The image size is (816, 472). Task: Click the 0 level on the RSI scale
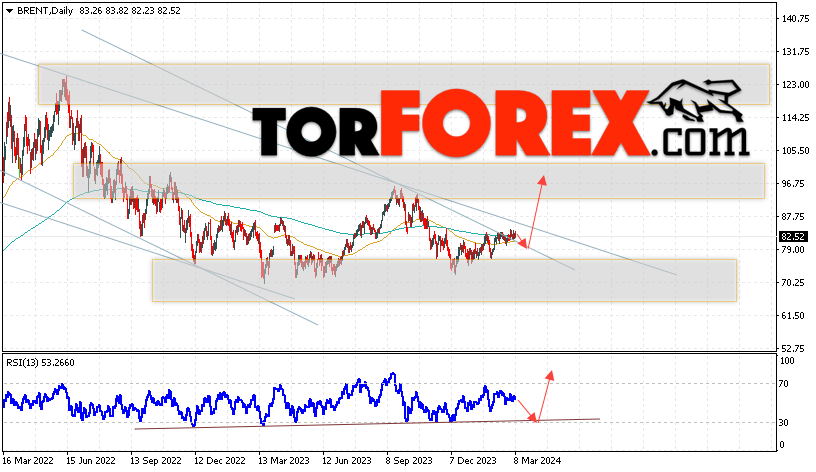782,445
